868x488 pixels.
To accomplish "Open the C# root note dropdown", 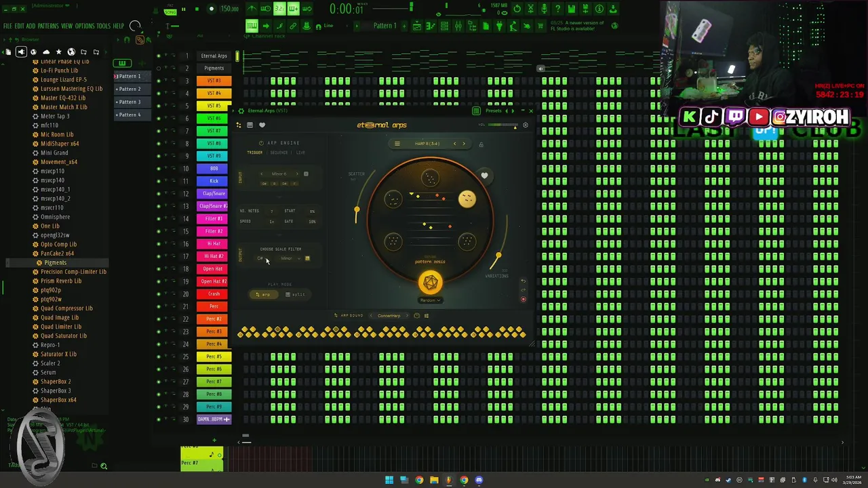I will pos(263,258).
